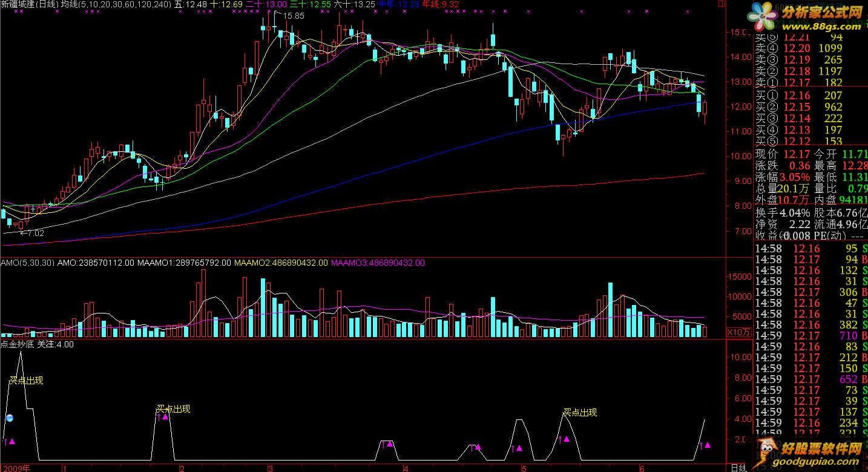Click the AMO(5,30,30) indicator name
The height and width of the screenshot is (472, 868).
pyautogui.click(x=27, y=263)
